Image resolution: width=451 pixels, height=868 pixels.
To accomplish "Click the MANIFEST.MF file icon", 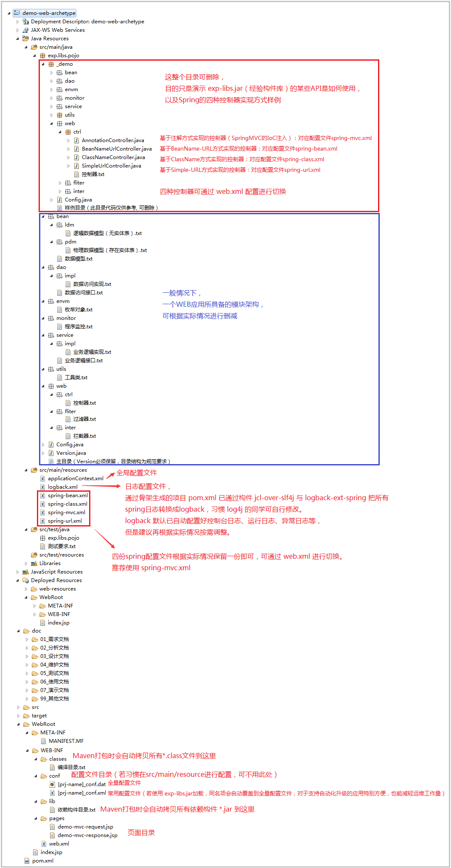I will [x=44, y=741].
